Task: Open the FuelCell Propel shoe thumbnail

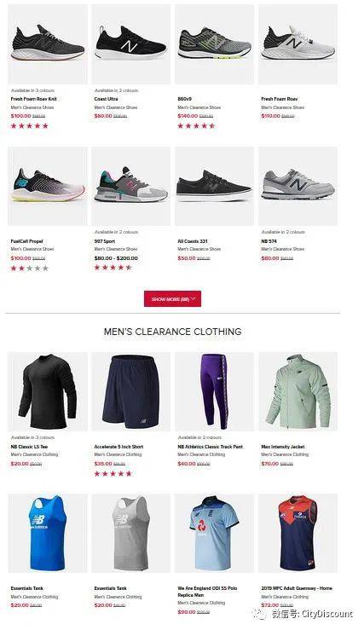Action: 48,186
